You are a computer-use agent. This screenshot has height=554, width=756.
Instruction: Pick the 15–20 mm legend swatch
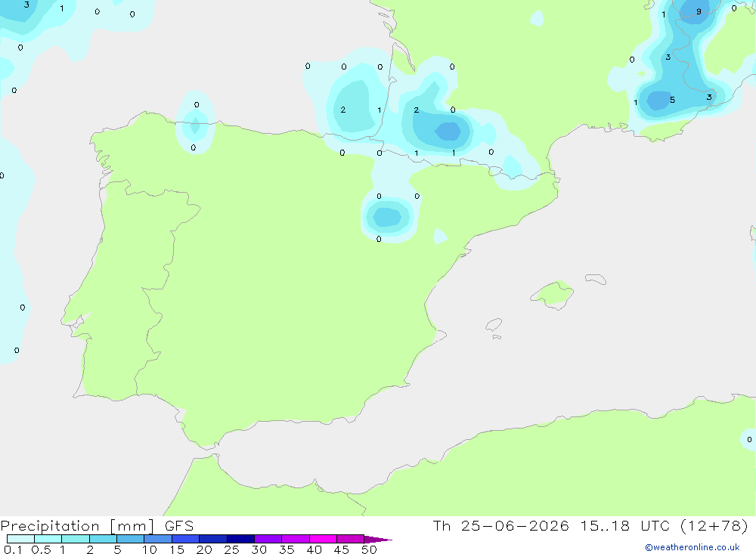[x=185, y=539]
